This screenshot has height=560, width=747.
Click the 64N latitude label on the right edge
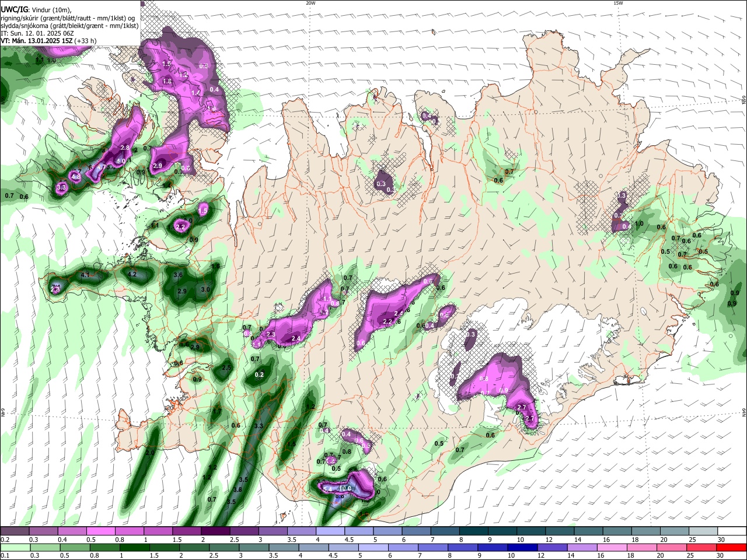pyautogui.click(x=744, y=412)
